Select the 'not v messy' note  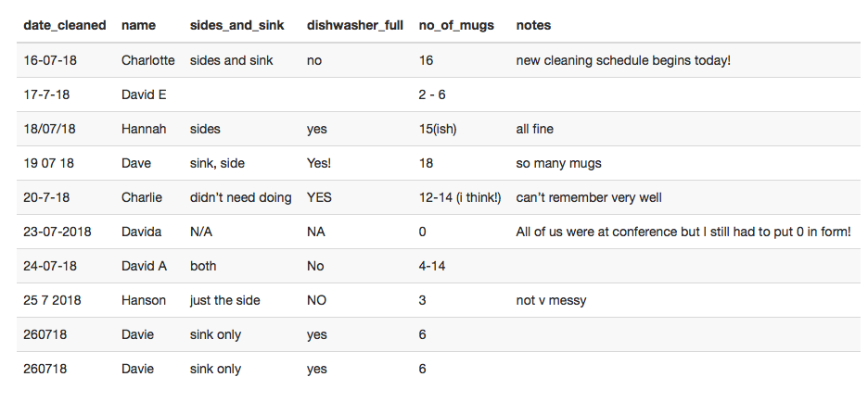click(x=551, y=300)
